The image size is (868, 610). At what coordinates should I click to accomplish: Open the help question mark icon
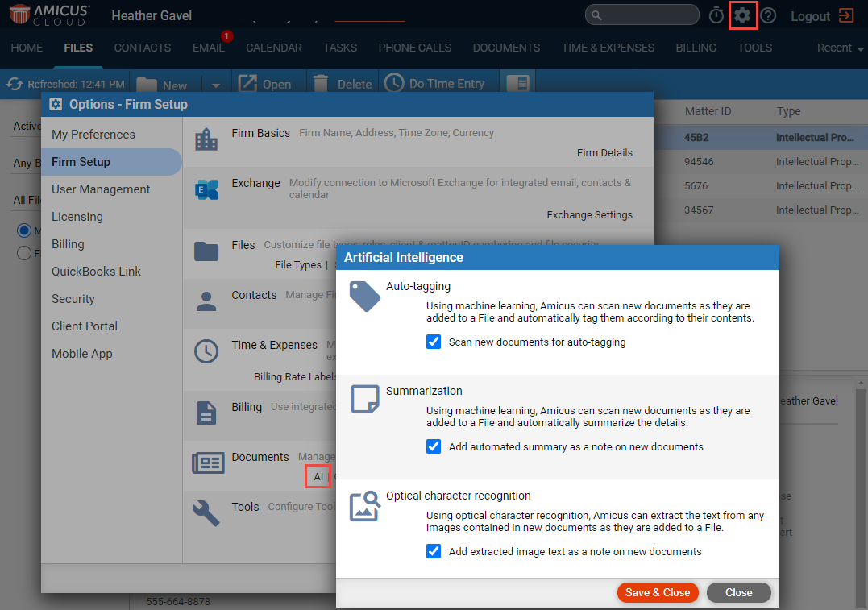[x=768, y=15]
